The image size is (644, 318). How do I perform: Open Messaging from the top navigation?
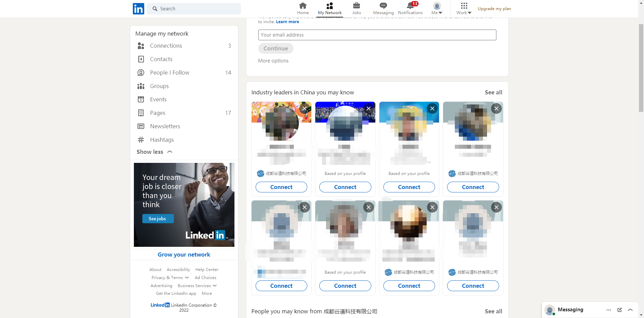click(383, 9)
